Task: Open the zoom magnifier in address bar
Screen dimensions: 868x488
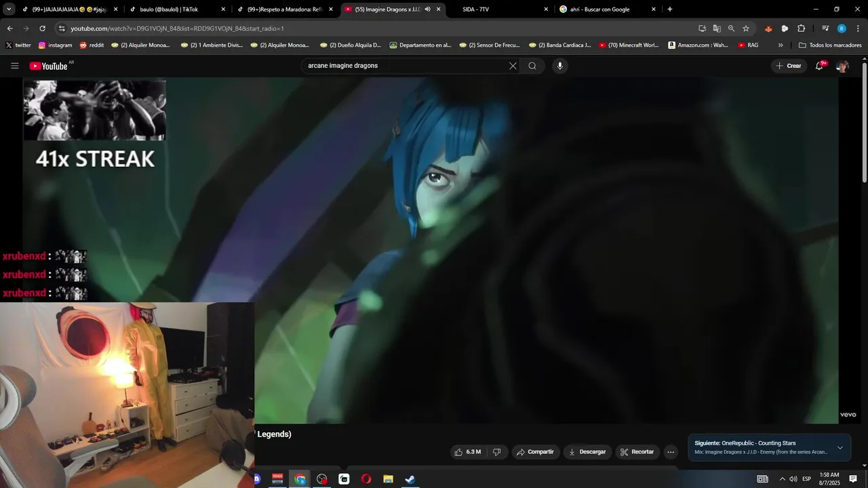Action: click(x=731, y=28)
